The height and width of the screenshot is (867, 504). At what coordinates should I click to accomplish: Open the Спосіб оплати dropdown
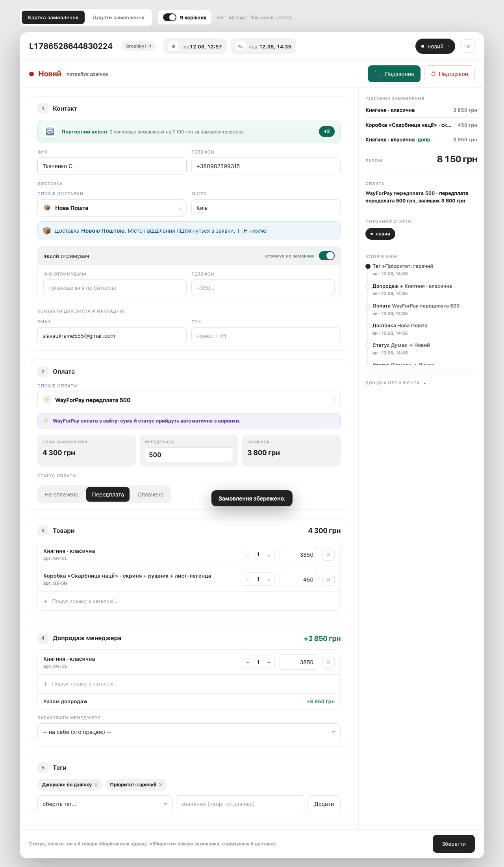tap(189, 400)
